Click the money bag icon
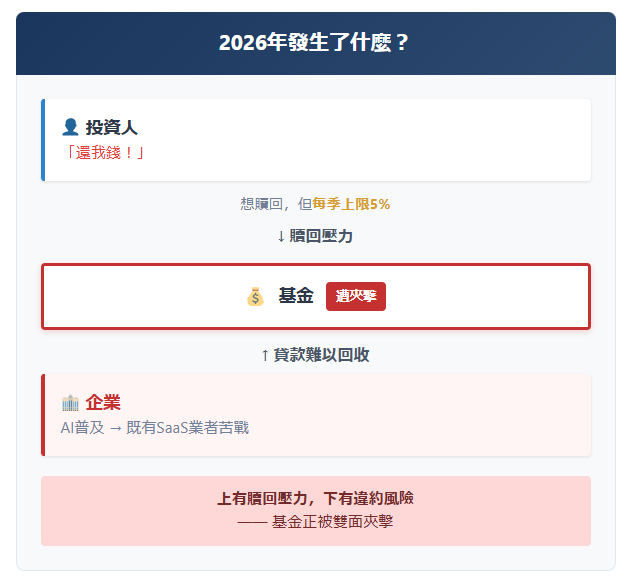The image size is (627, 580). click(x=255, y=296)
